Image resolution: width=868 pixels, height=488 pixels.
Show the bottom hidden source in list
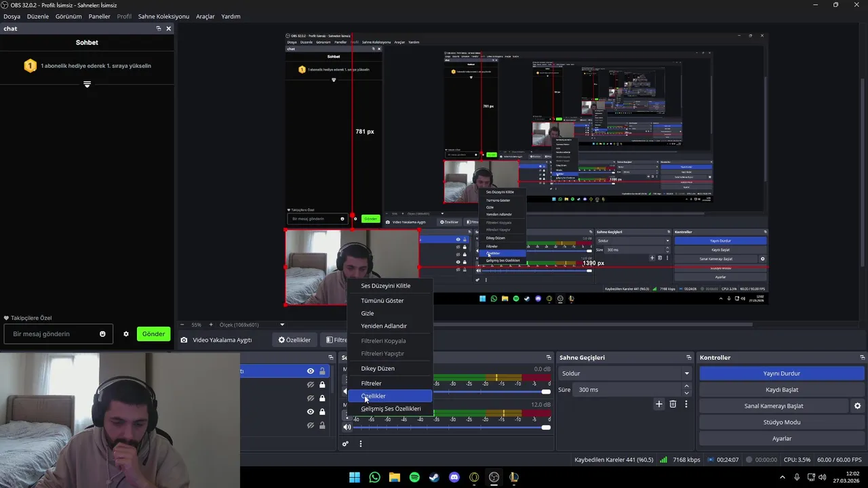311,425
